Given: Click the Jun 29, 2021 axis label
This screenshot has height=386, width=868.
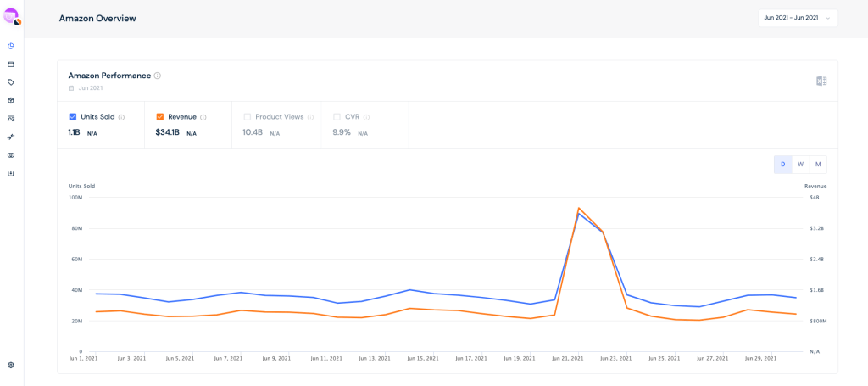Looking at the screenshot, I should pyautogui.click(x=759, y=358).
